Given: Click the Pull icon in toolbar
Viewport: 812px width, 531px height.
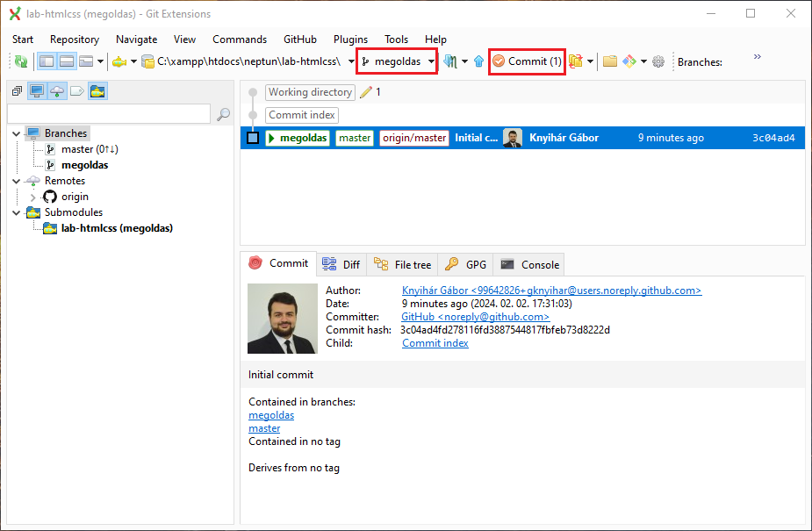Looking at the screenshot, I should pyautogui.click(x=451, y=61).
